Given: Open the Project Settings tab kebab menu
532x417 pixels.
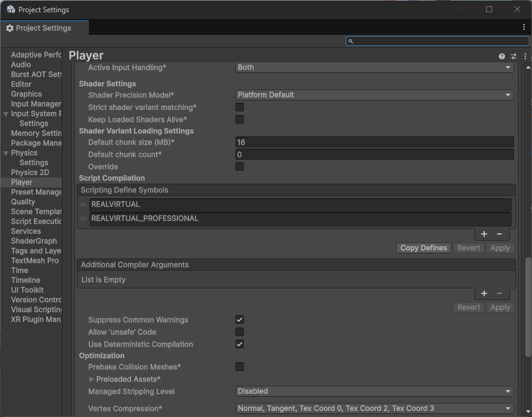Looking at the screenshot, I should (524, 28).
